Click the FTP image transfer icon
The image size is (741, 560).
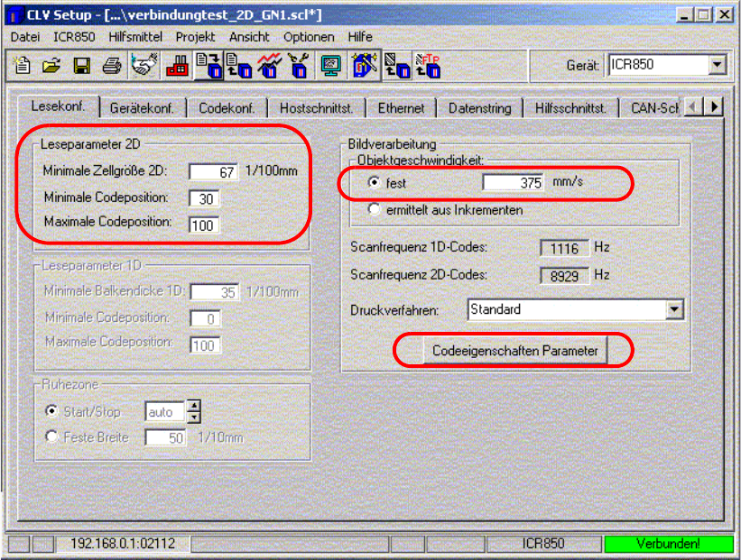pyautogui.click(x=428, y=65)
